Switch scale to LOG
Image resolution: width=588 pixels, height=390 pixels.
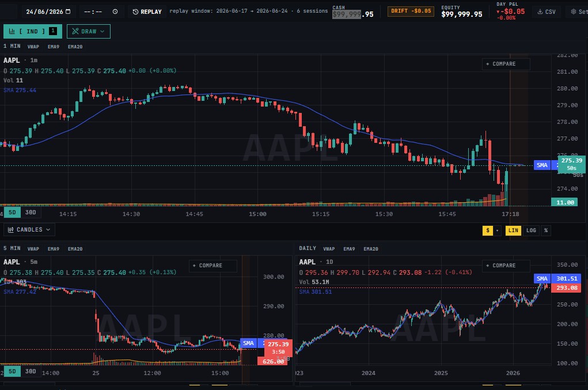[531, 230]
